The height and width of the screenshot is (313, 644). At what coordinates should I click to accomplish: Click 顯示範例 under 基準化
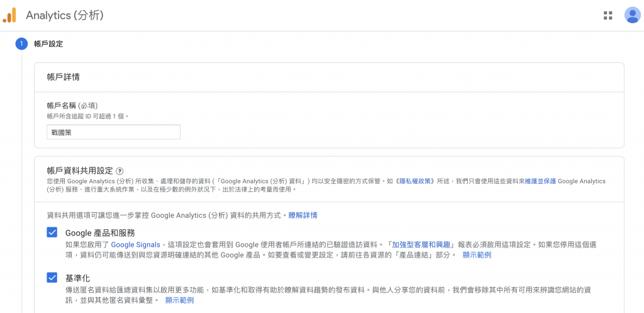click(179, 300)
